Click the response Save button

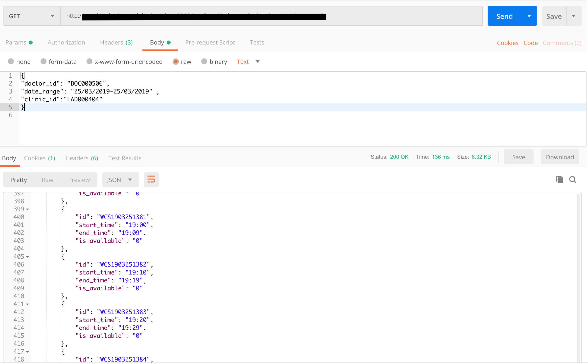(519, 157)
